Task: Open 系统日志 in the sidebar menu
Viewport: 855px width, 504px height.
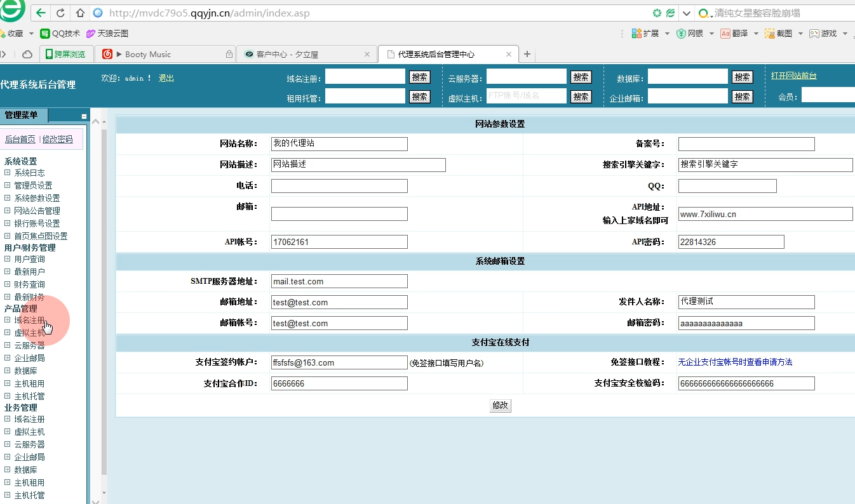Action: (x=29, y=173)
